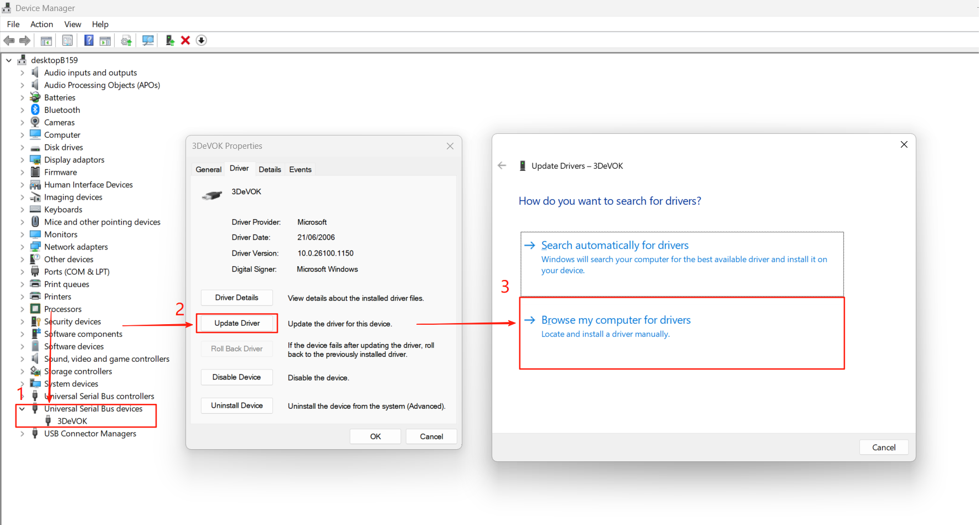Toggle the show/hide action pane toolbar icon
980x525 pixels.
point(105,40)
